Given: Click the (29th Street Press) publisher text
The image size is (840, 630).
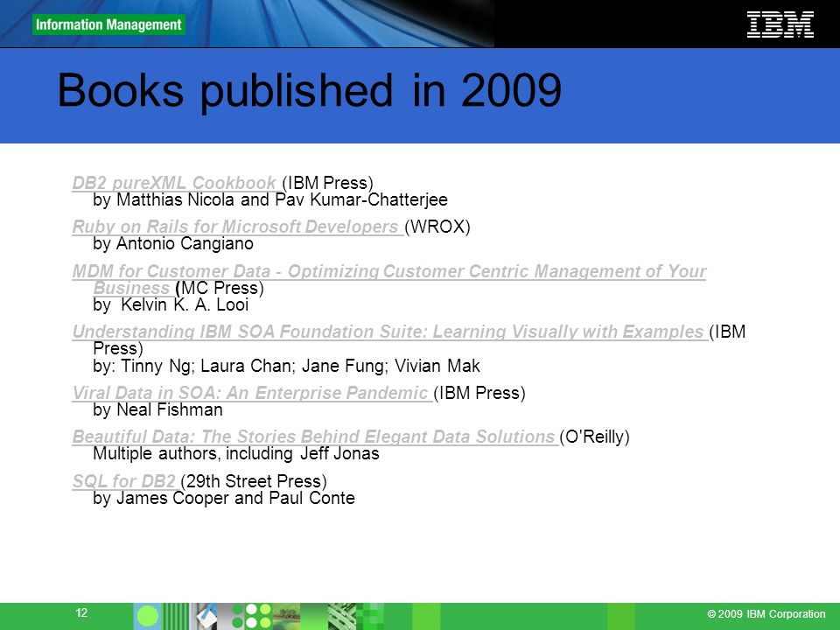Looking at the screenshot, I should pos(254,481).
